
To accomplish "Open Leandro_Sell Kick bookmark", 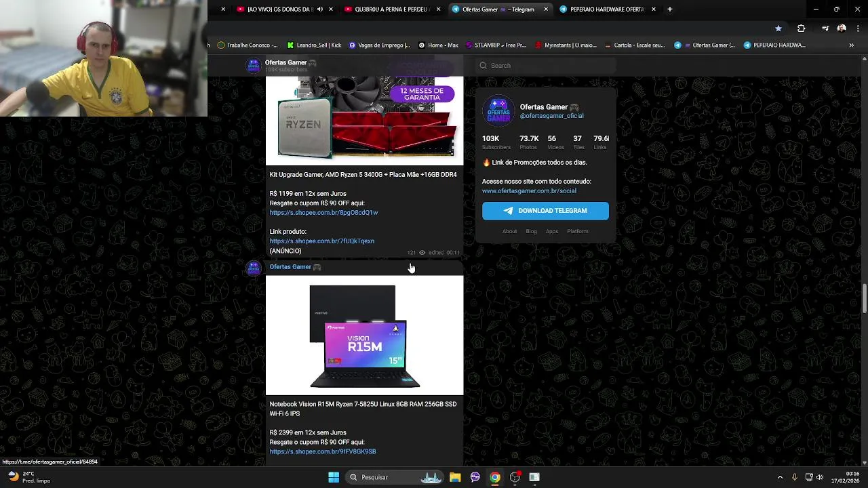I will [x=314, y=45].
